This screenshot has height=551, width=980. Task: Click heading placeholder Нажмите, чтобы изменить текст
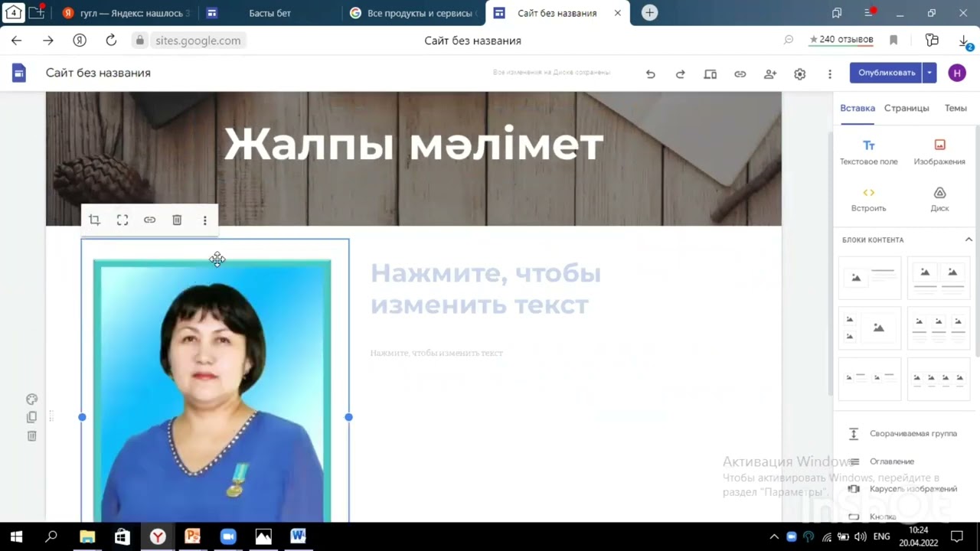(485, 289)
